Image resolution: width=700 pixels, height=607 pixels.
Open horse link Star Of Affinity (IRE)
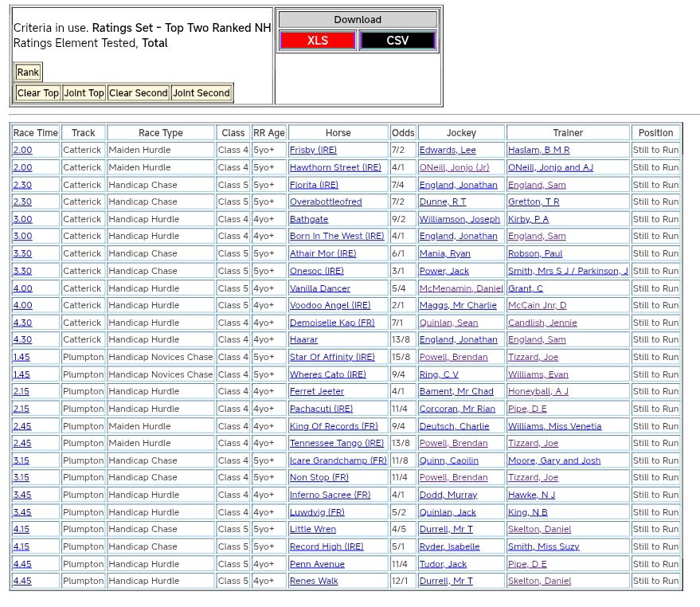pos(332,357)
